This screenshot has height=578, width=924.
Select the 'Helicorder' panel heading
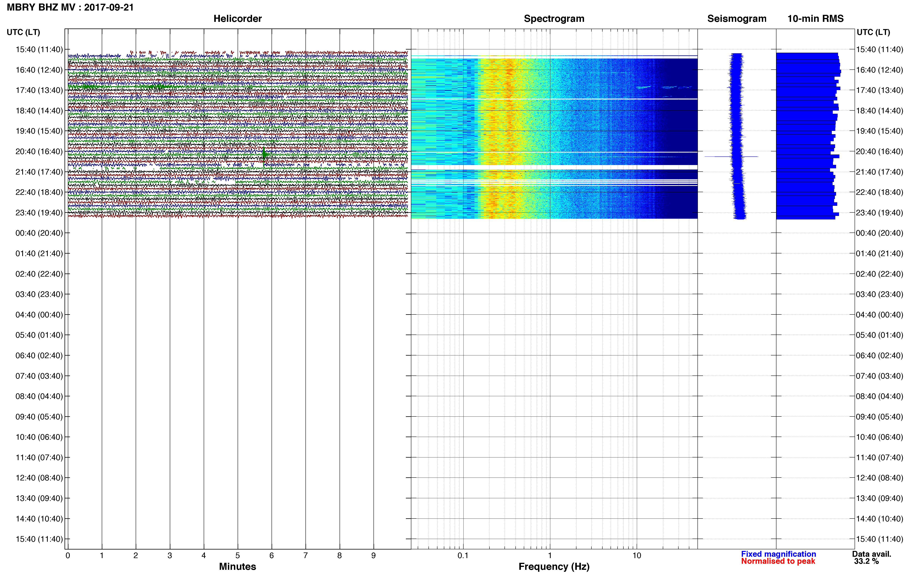(237, 19)
